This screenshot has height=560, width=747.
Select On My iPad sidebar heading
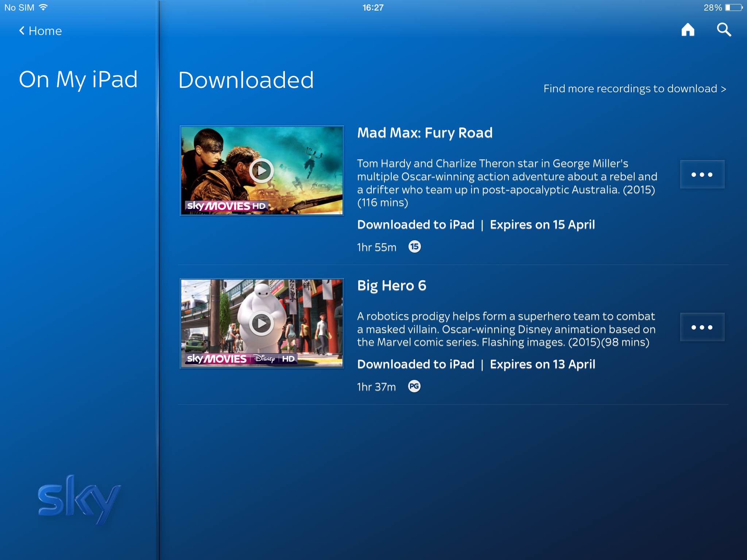click(x=78, y=79)
